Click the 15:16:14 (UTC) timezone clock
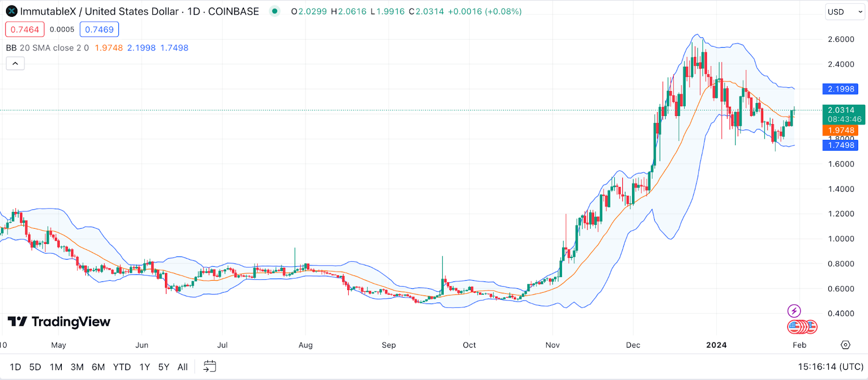Image resolution: width=868 pixels, height=380 pixels. pos(831,367)
